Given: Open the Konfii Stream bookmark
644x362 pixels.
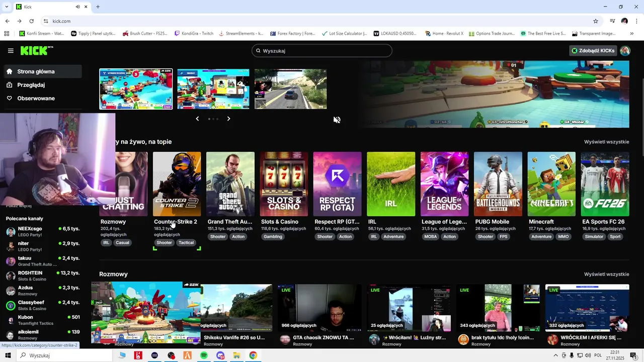Looking at the screenshot, I should pyautogui.click(x=41, y=34).
